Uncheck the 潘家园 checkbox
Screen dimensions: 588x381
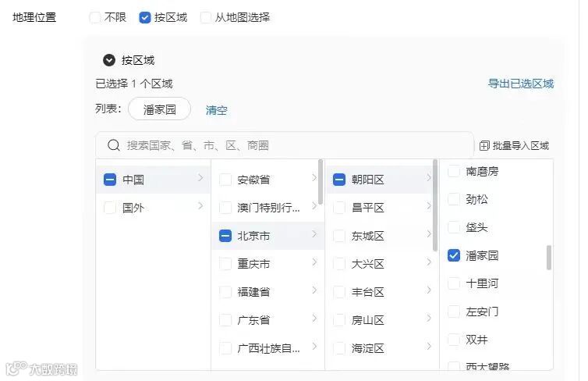tap(454, 255)
